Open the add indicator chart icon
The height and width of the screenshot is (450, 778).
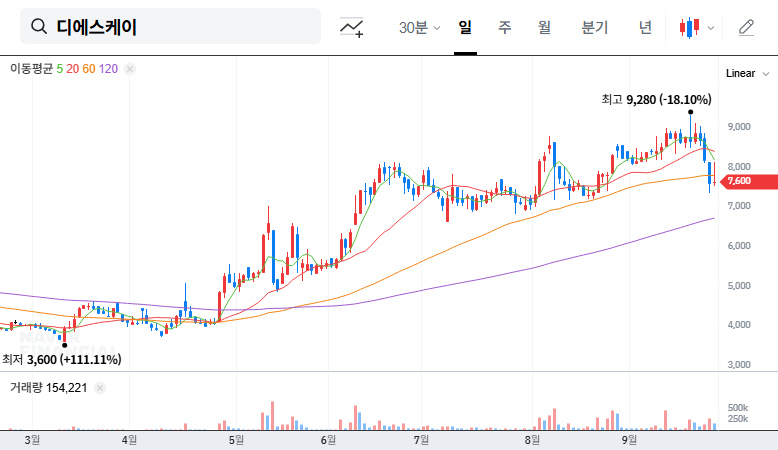pos(351,27)
